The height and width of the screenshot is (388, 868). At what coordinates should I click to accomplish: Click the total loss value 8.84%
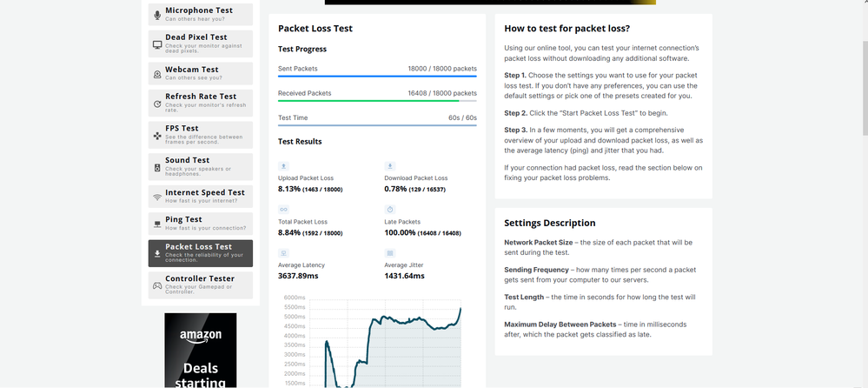pyautogui.click(x=289, y=232)
